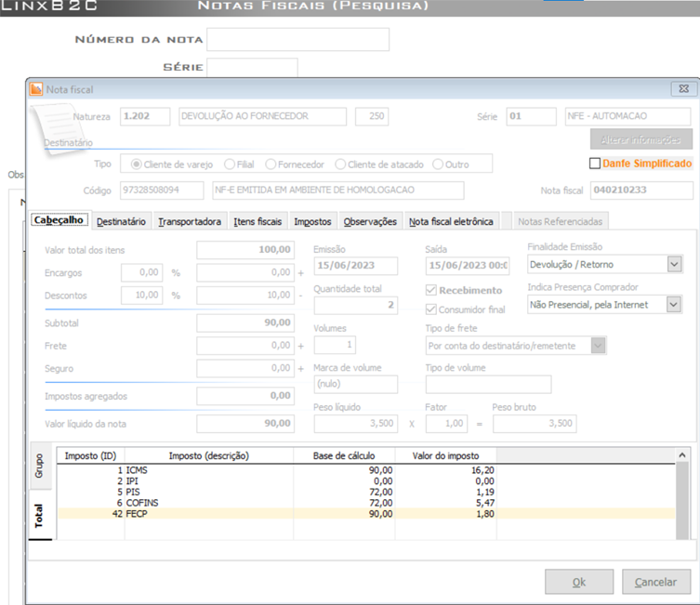The height and width of the screenshot is (605, 700).
Task: Click the Ok button
Action: pos(579,582)
